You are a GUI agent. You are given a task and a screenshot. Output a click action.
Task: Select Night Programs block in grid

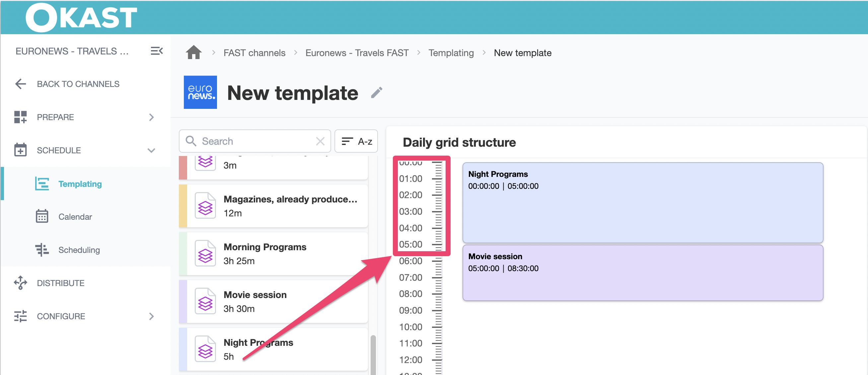click(x=642, y=202)
